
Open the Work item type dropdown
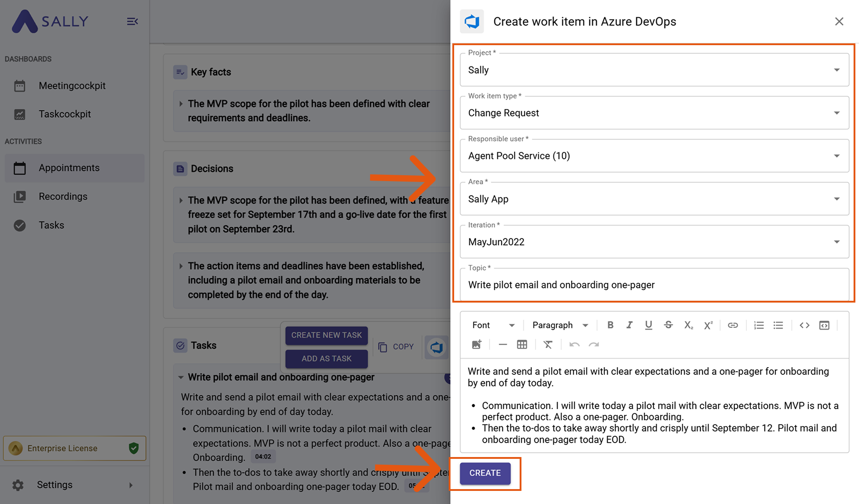tap(654, 113)
